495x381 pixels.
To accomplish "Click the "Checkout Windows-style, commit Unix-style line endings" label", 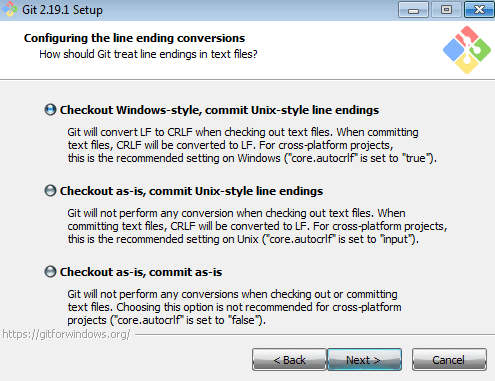I will 219,110.
